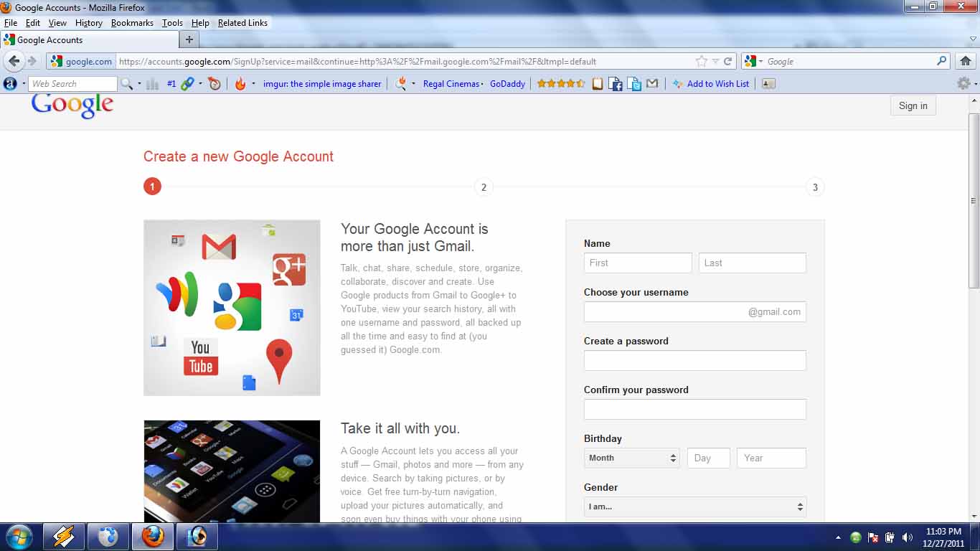The image size is (980, 551).
Task: Open the Month birthday dropdown
Action: click(x=632, y=458)
